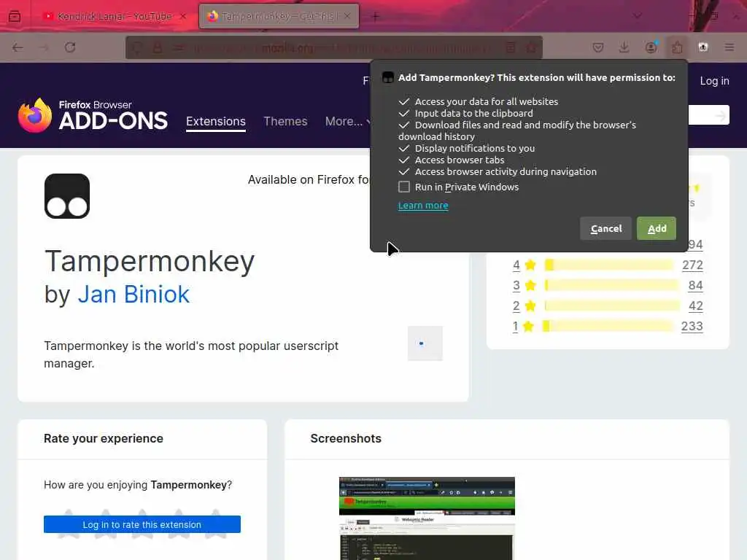This screenshot has width=747, height=560.
Task: Reload the current page
Action: tap(70, 47)
